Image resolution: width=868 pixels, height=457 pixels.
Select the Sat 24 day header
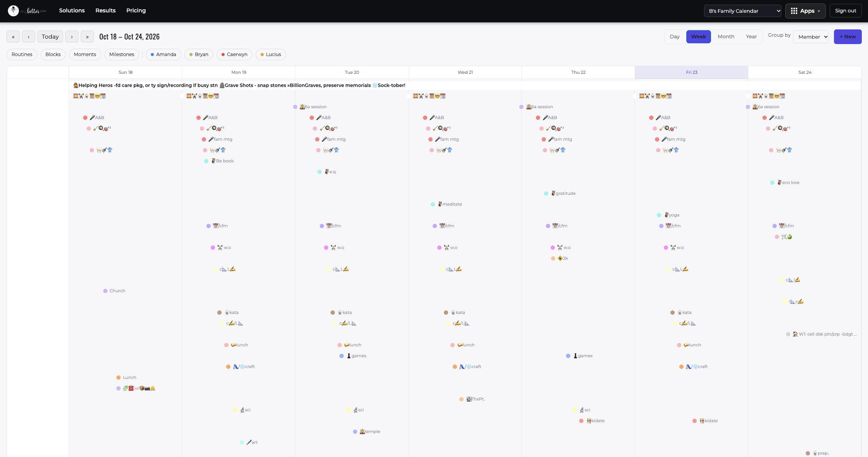805,72
